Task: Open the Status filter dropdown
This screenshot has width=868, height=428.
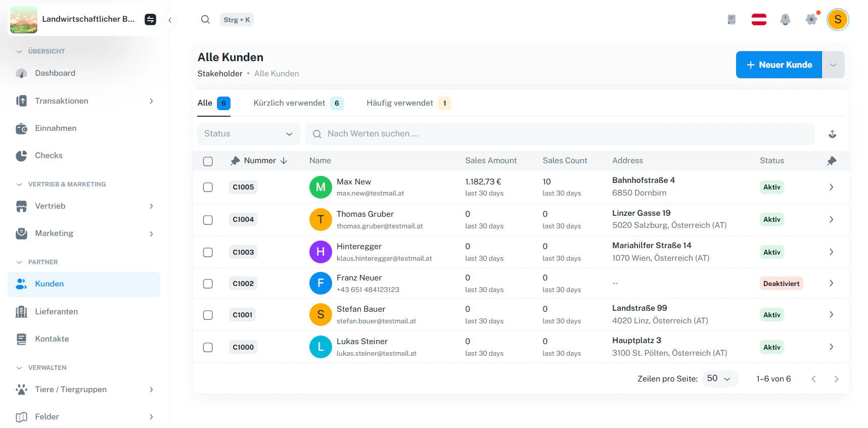Action: (x=248, y=134)
